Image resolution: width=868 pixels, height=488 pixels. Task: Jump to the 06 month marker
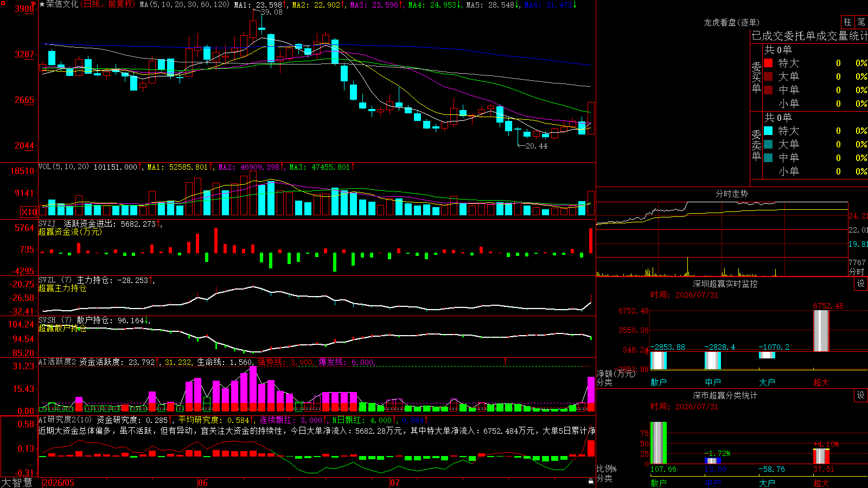[x=203, y=483]
